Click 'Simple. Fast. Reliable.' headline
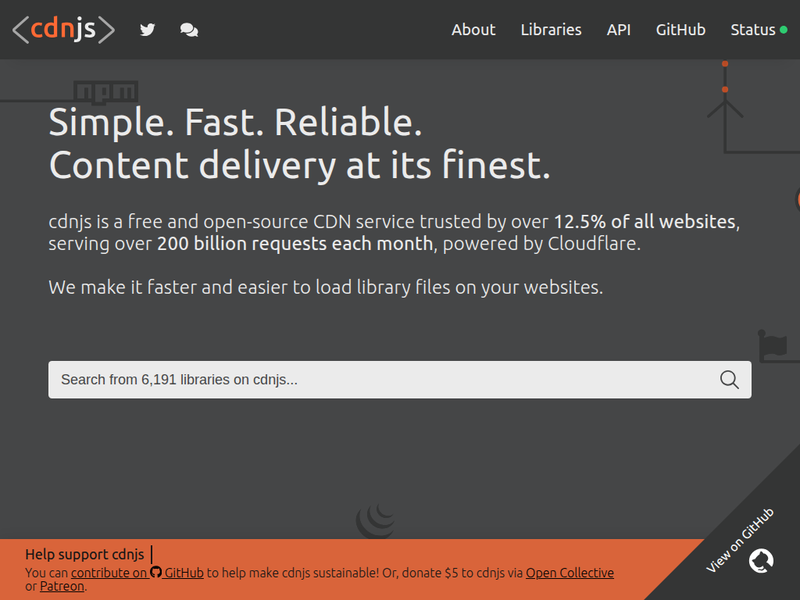This screenshot has width=800, height=600. tap(235, 122)
